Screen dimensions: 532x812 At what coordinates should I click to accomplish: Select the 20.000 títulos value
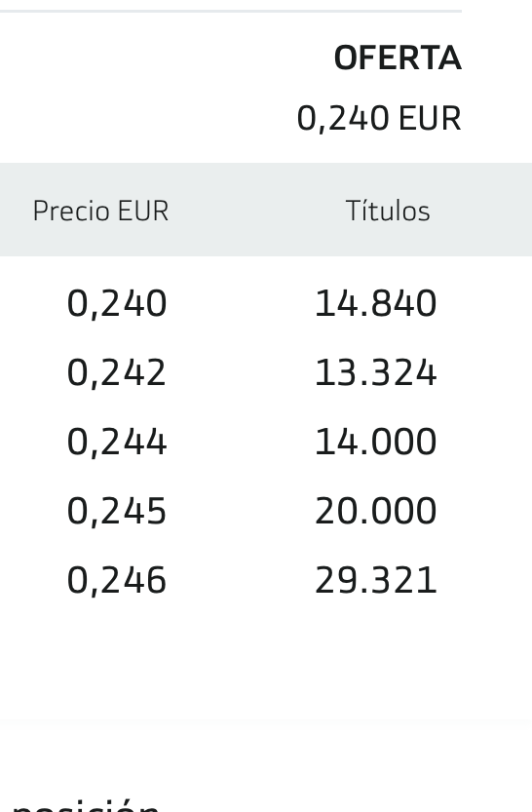376,511
